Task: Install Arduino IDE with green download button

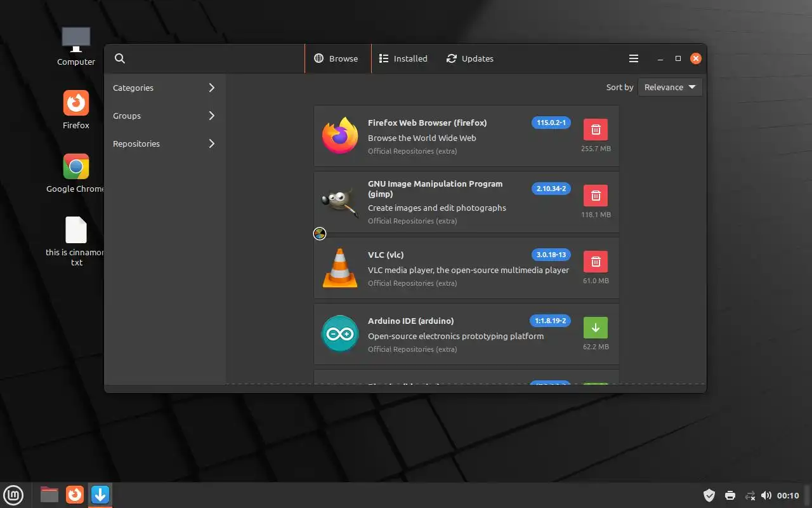Action: pyautogui.click(x=596, y=328)
